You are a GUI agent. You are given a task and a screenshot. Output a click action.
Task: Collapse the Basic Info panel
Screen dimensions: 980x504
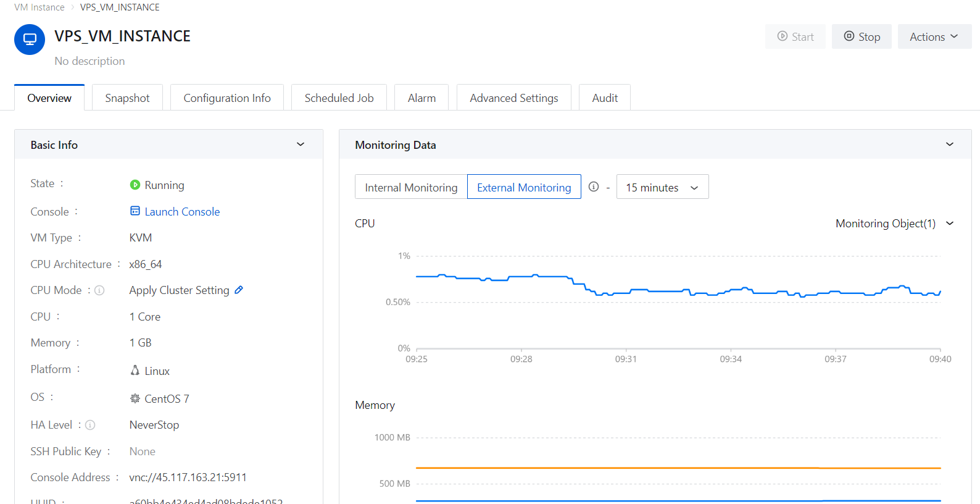(301, 145)
